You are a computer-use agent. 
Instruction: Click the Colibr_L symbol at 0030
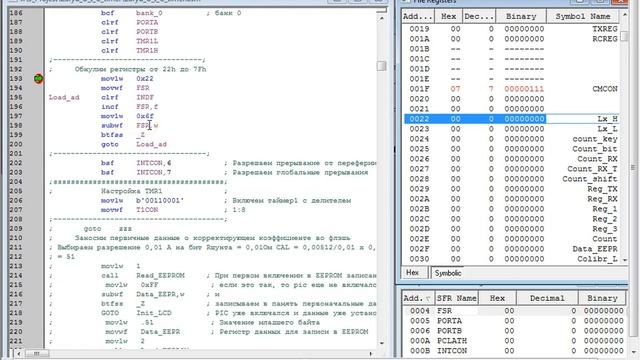pos(597,259)
